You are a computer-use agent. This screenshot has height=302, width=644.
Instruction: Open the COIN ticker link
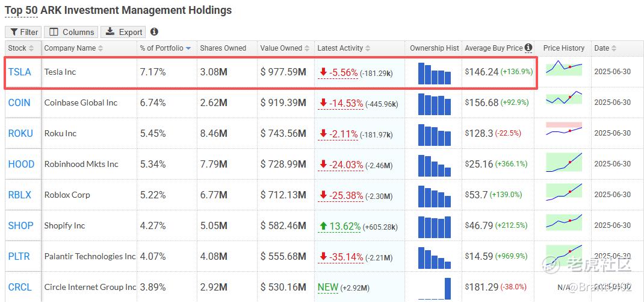(x=19, y=102)
